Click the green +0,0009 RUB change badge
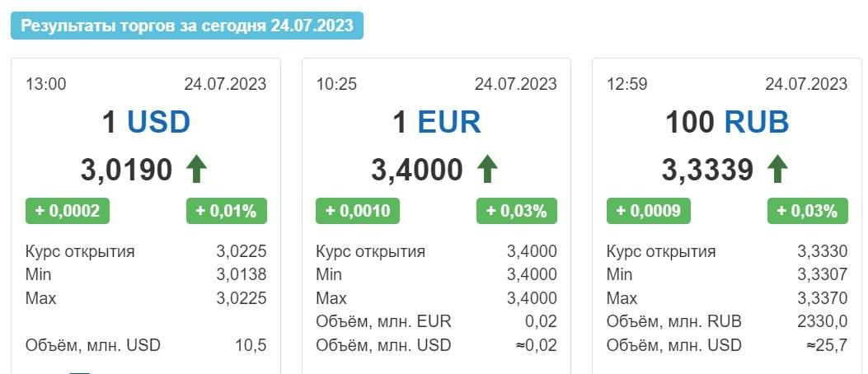 648,211
